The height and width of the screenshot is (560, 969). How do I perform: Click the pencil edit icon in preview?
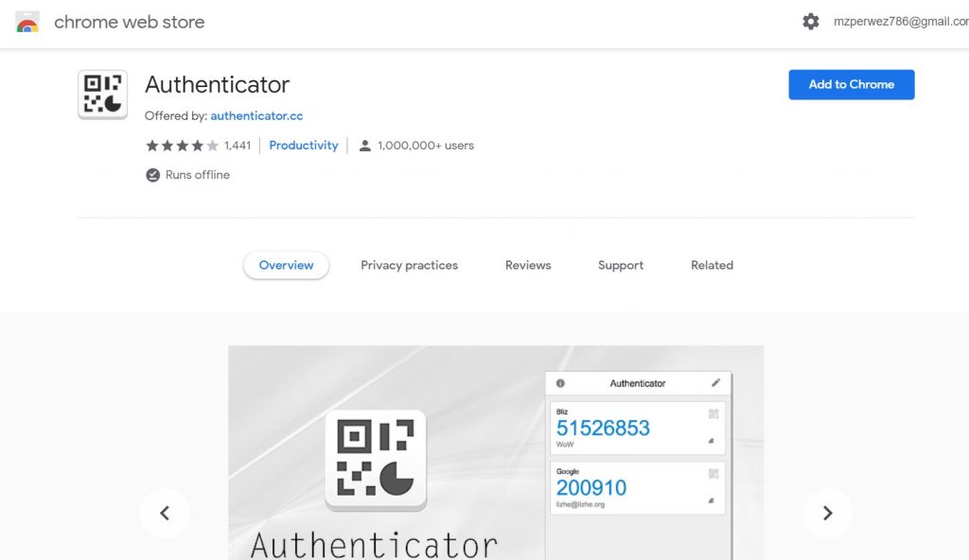coord(715,382)
